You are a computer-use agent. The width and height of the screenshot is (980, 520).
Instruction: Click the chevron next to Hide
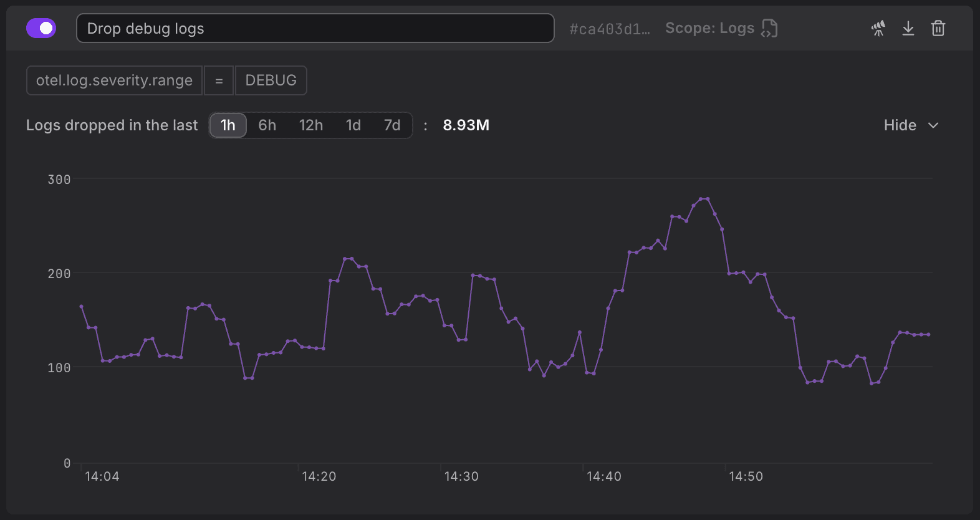click(933, 125)
